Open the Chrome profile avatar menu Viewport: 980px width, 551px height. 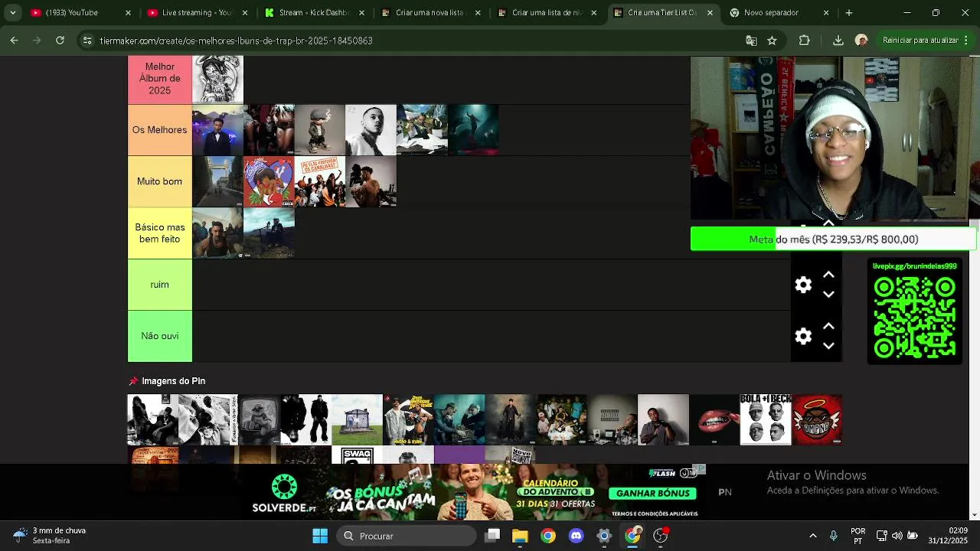tap(861, 41)
